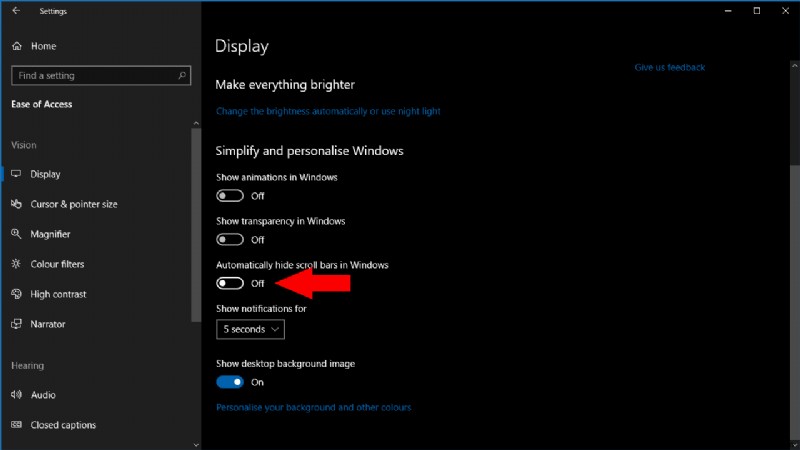Click Make everything brighter heading

pyautogui.click(x=285, y=85)
